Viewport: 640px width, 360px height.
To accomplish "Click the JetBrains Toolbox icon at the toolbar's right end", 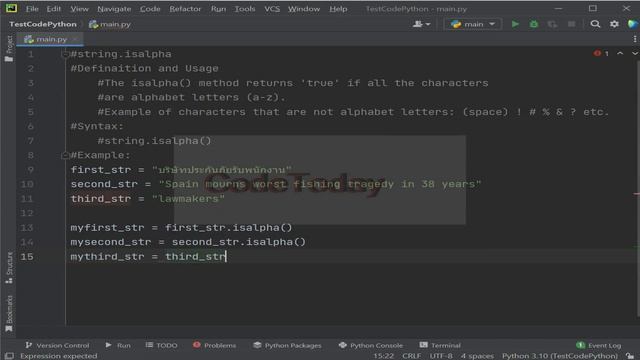I will coord(633,24).
